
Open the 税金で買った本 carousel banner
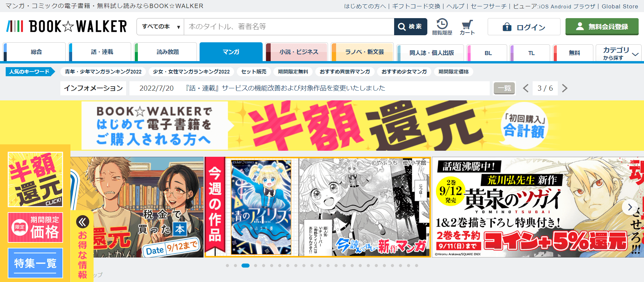137,207
